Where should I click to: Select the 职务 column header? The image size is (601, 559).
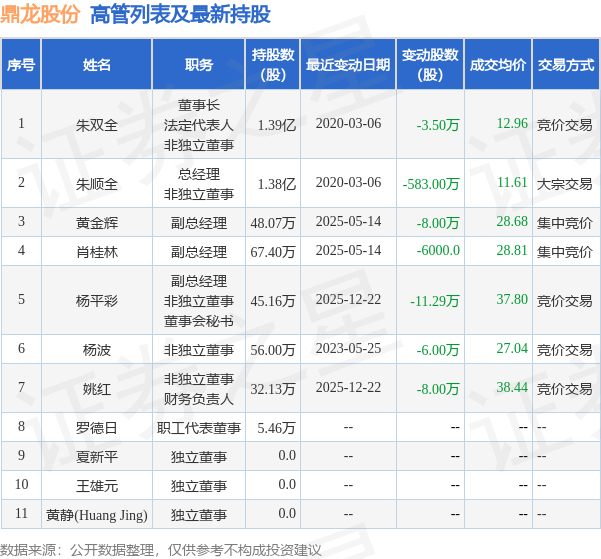point(199,64)
